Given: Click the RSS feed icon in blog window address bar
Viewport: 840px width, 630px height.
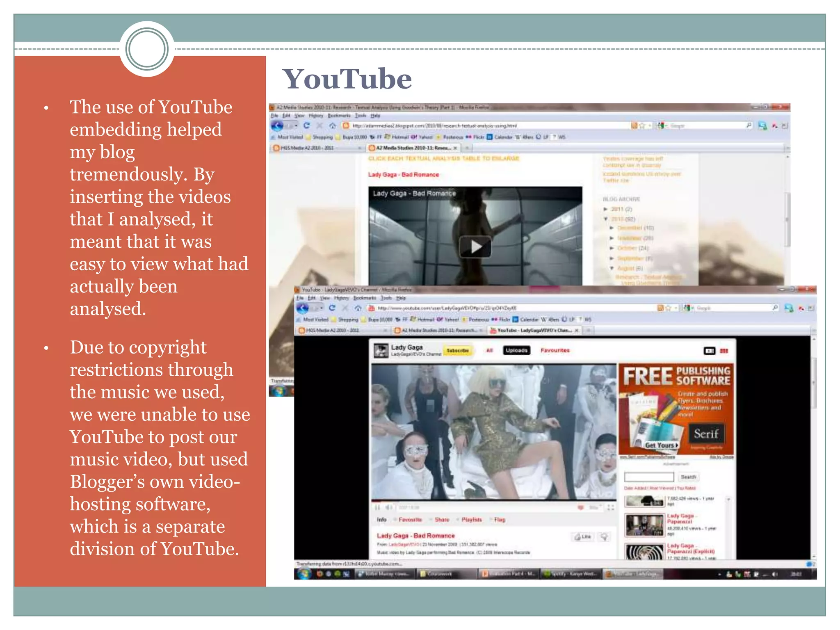Looking at the screenshot, I should pyautogui.click(x=634, y=126).
